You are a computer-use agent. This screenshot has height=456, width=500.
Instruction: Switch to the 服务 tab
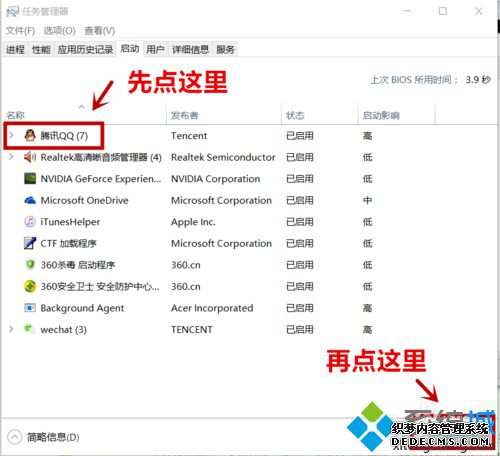(226, 50)
